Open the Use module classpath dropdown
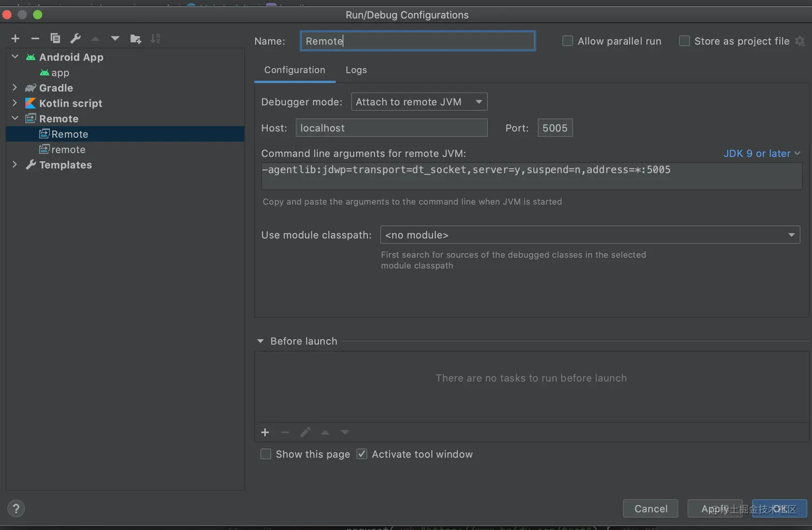Screen dimensions: 812x530 590,235
